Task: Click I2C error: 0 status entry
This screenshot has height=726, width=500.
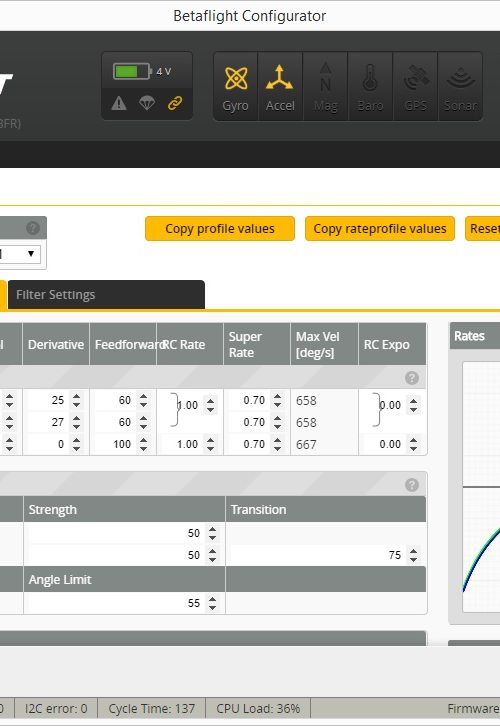Action: 56,709
